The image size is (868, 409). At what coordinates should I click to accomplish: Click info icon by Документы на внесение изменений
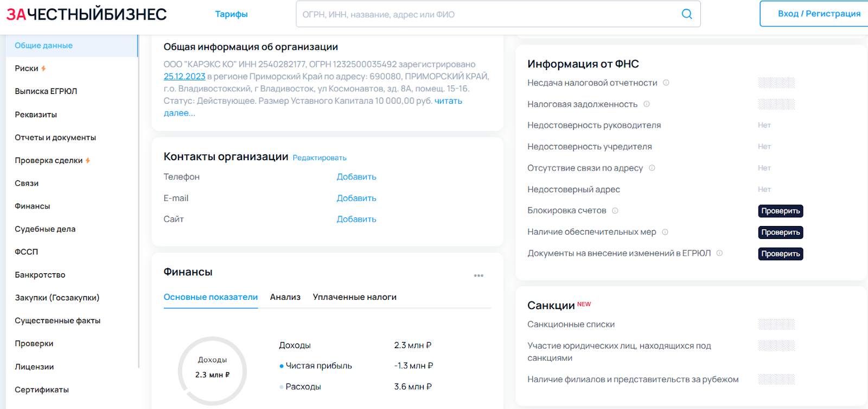(x=719, y=253)
